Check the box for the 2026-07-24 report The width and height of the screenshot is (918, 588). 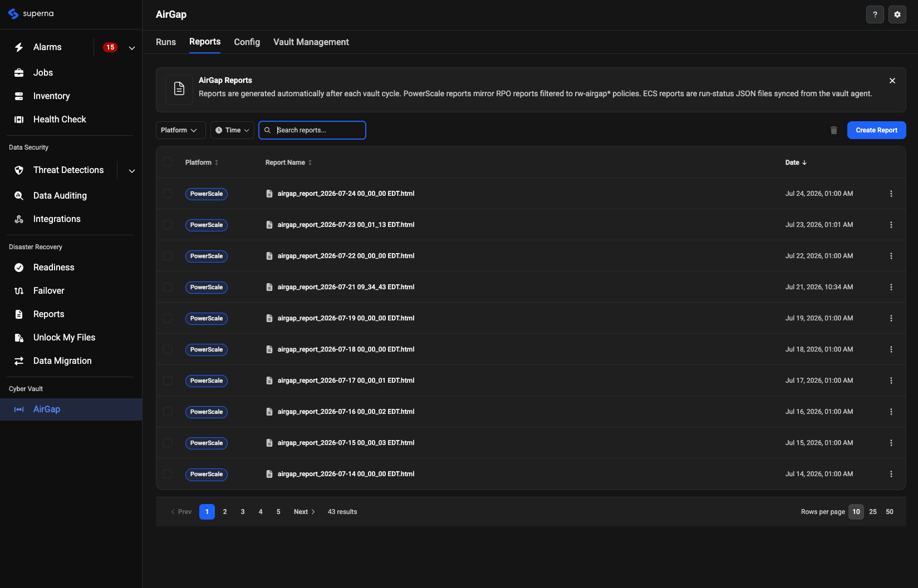coord(168,194)
